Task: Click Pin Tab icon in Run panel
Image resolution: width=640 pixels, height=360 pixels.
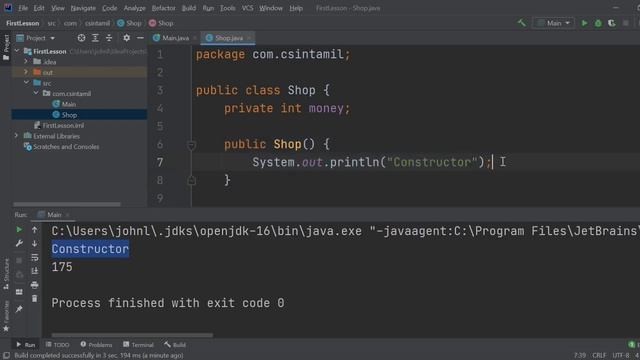Action: 19,309
